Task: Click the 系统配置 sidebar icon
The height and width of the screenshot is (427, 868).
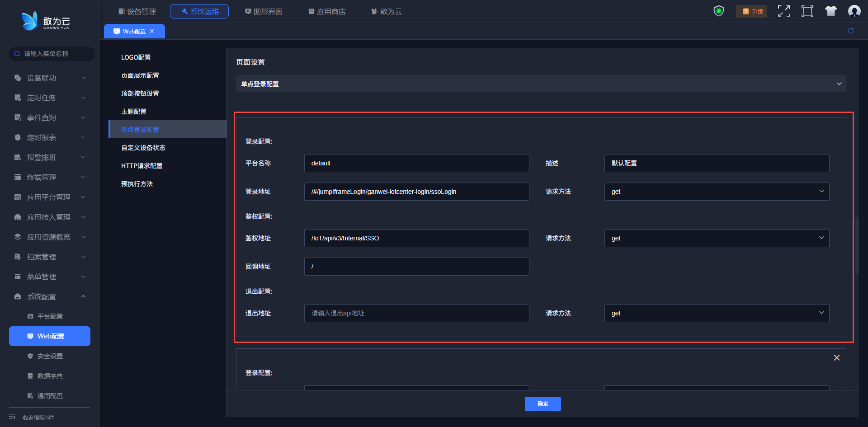Action: pyautogui.click(x=18, y=296)
